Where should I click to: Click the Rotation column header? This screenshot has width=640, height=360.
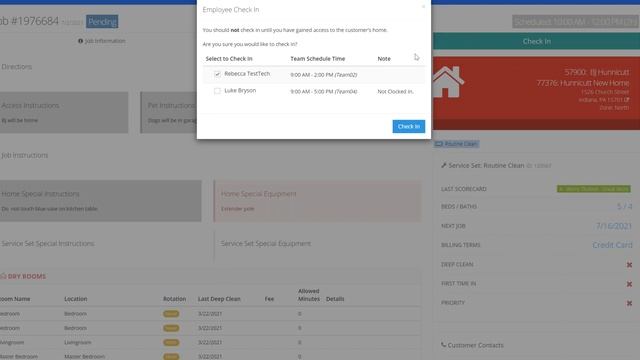coord(174,299)
